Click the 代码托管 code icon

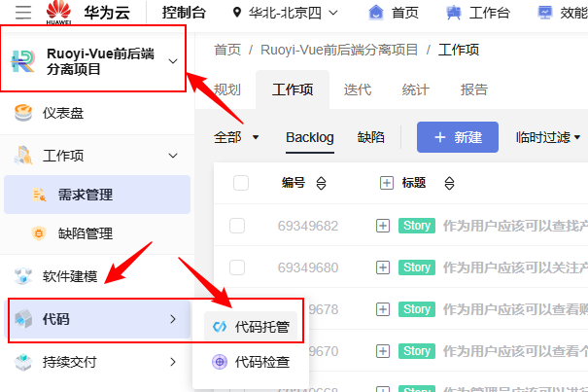pos(220,327)
